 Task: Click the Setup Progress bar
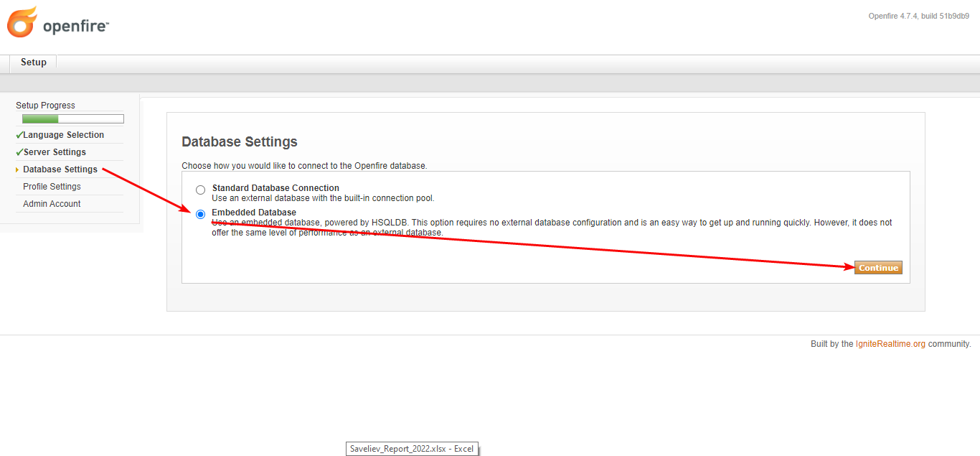(73, 119)
